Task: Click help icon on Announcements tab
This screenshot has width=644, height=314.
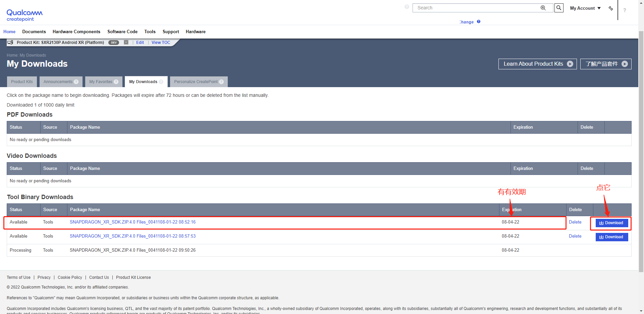Action: [76, 82]
